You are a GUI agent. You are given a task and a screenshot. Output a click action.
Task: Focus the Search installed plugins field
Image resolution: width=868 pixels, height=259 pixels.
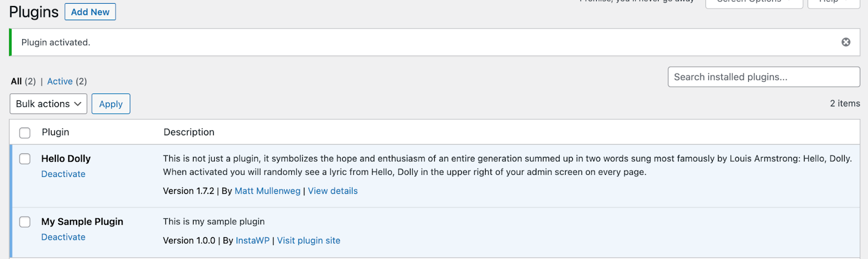763,77
